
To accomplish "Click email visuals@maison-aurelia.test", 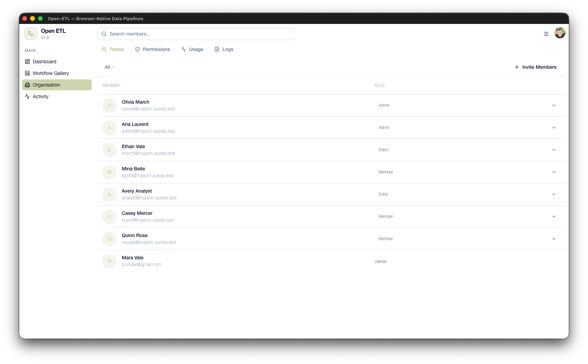I will (x=149, y=242).
